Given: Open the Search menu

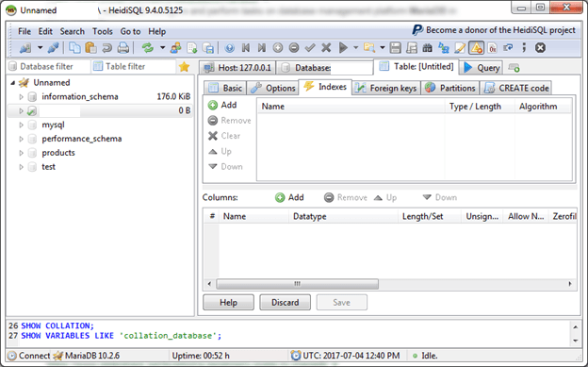Looking at the screenshot, I should [x=72, y=31].
